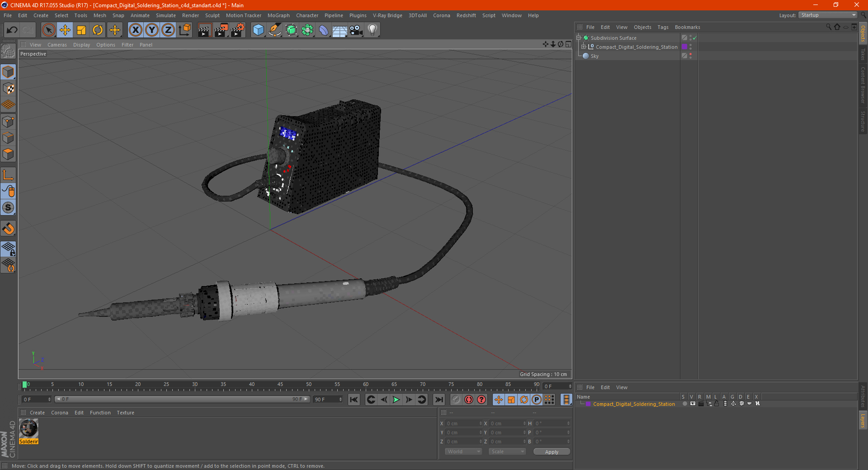Viewport: 868px width, 470px height.
Task: Toggle autokeying button
Action: tap(469, 399)
